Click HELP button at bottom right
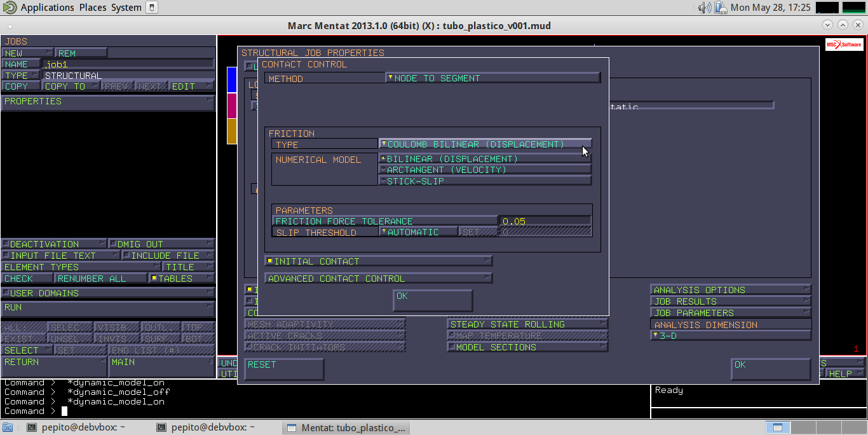This screenshot has width=868, height=435. 844,374
